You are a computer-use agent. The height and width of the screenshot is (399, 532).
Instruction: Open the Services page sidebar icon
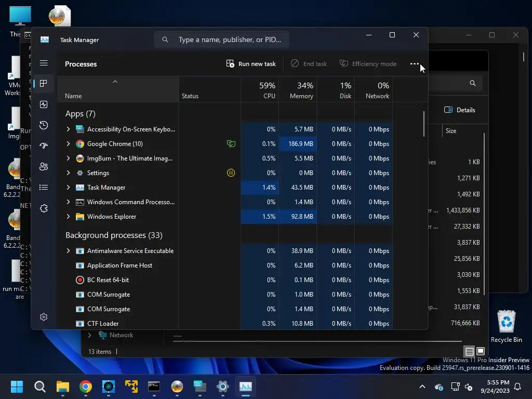click(44, 208)
